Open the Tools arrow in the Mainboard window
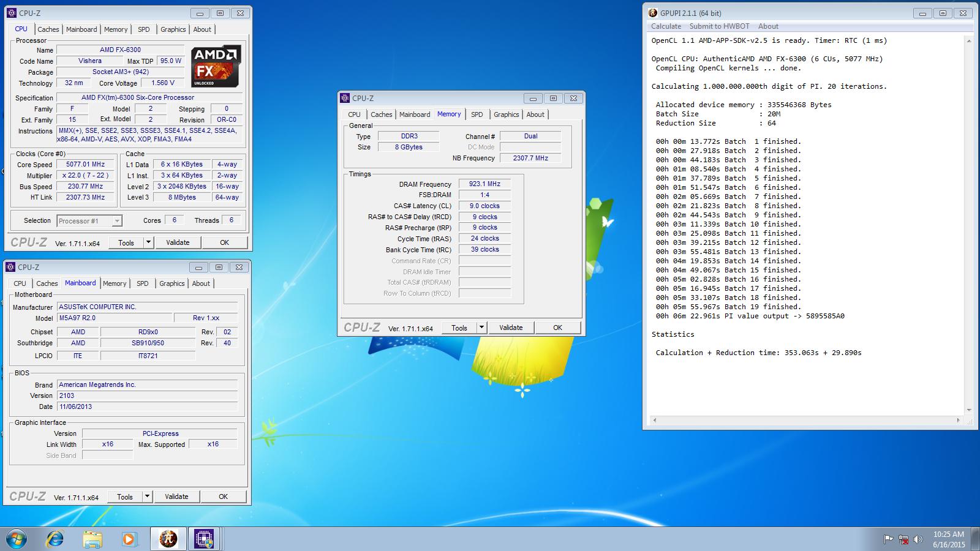The width and height of the screenshot is (980, 551). [147, 497]
